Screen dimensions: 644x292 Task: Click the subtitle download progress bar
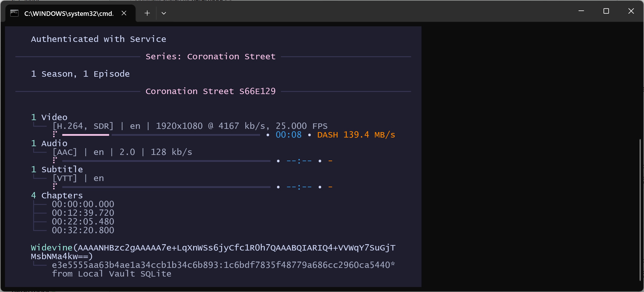pyautogui.click(x=166, y=187)
